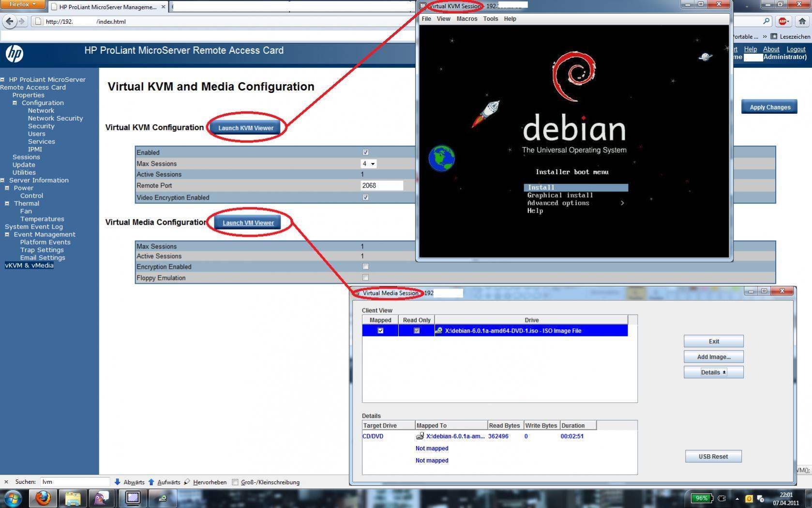The width and height of the screenshot is (812, 508).
Task: Open the virtual media taskbar icon
Action: point(162,498)
